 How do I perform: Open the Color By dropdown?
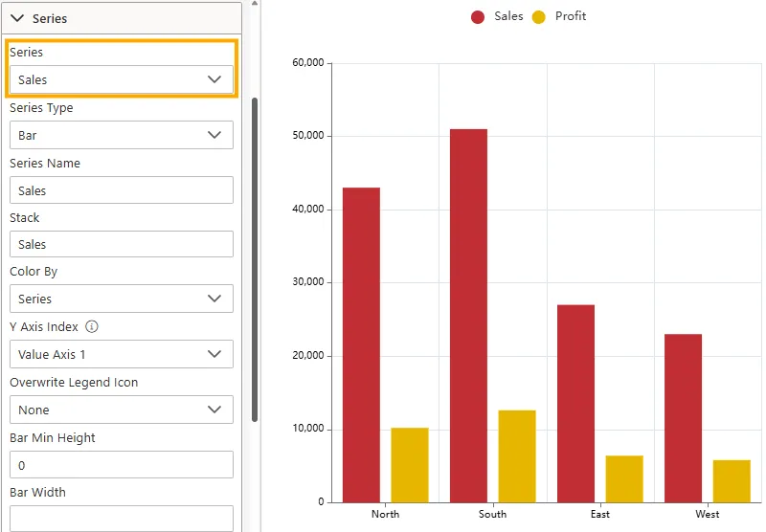pos(121,299)
